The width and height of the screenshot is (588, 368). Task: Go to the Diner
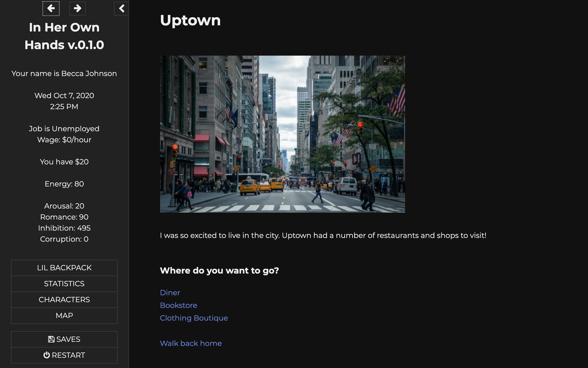(x=170, y=293)
